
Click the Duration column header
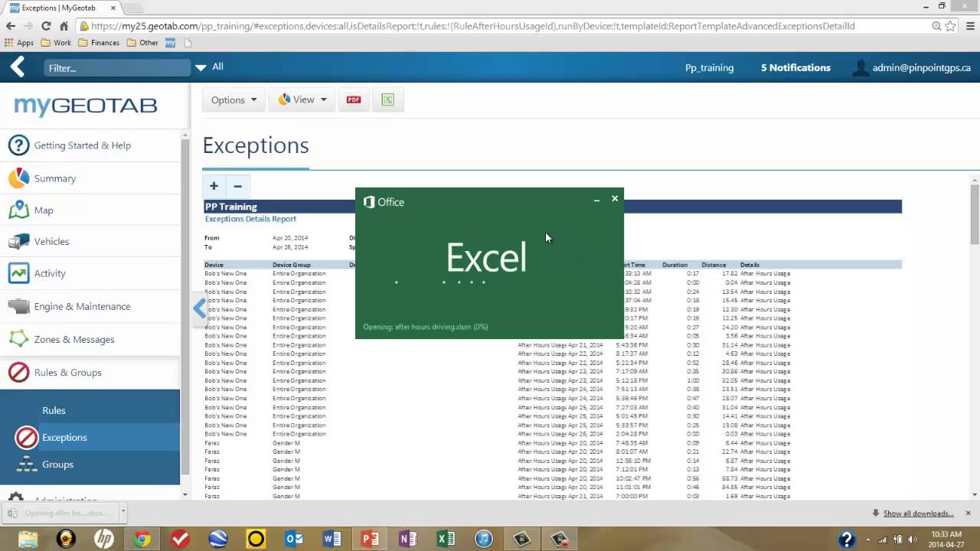click(675, 265)
